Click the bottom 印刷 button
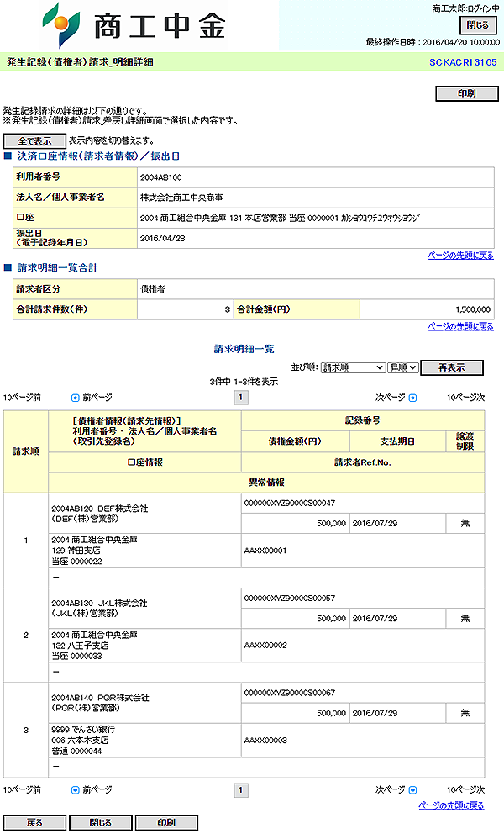Screen dimensions: 504x839 pyautogui.click(x=166, y=822)
